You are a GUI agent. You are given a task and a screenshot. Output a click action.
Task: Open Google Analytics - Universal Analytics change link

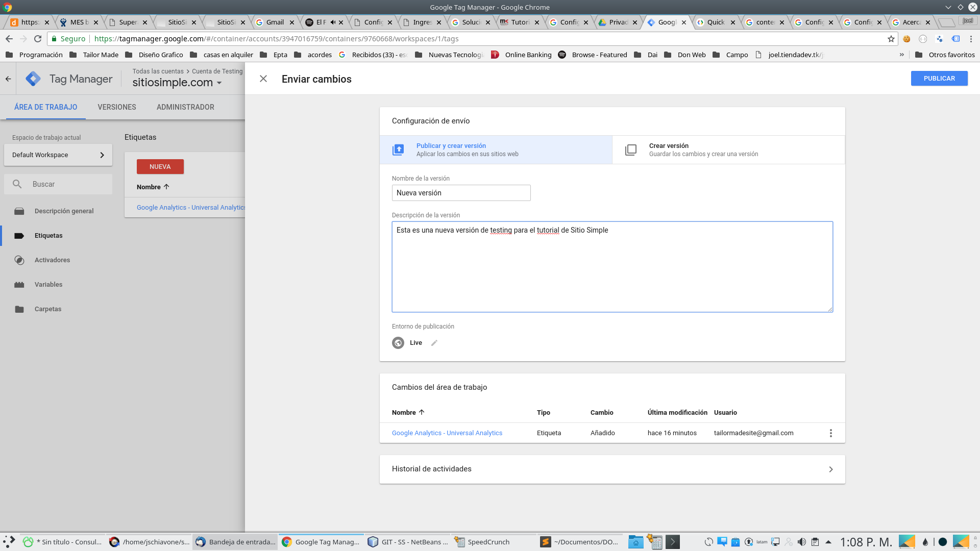pyautogui.click(x=447, y=433)
